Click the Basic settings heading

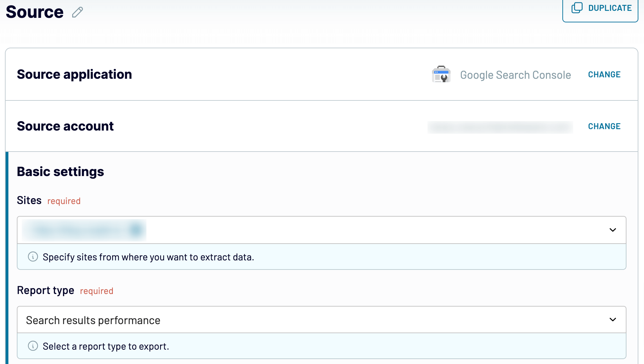tap(60, 172)
